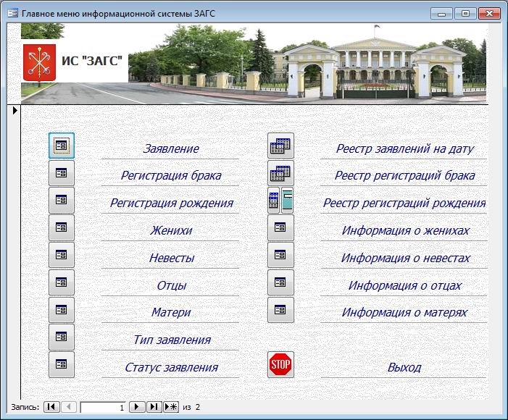This screenshot has height=420, width=508.
Task: Open the Реестр регистраций рождения report icon
Action: [280, 201]
